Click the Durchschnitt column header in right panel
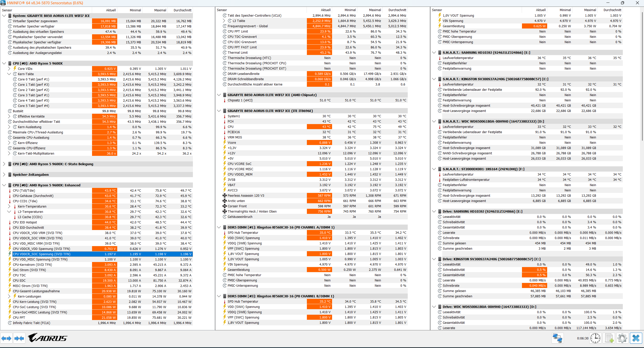 (610, 10)
